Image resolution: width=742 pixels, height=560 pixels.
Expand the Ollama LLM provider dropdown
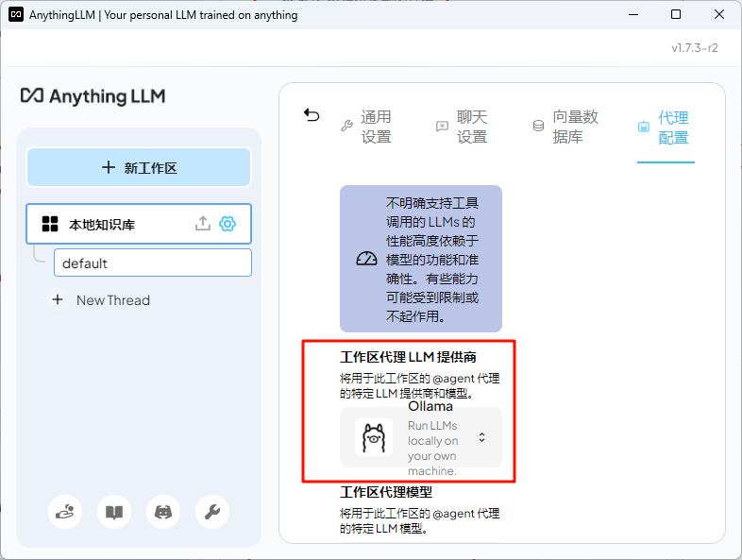pyautogui.click(x=421, y=437)
